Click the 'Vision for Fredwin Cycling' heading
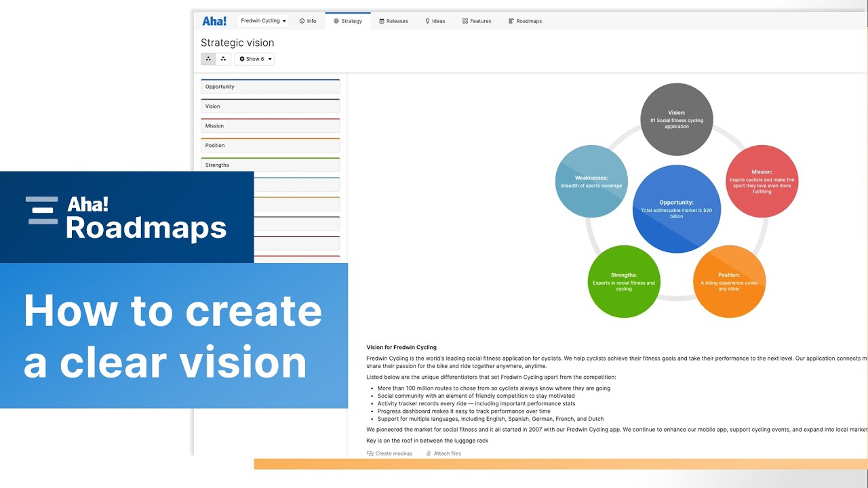The height and width of the screenshot is (488, 868). point(401,348)
